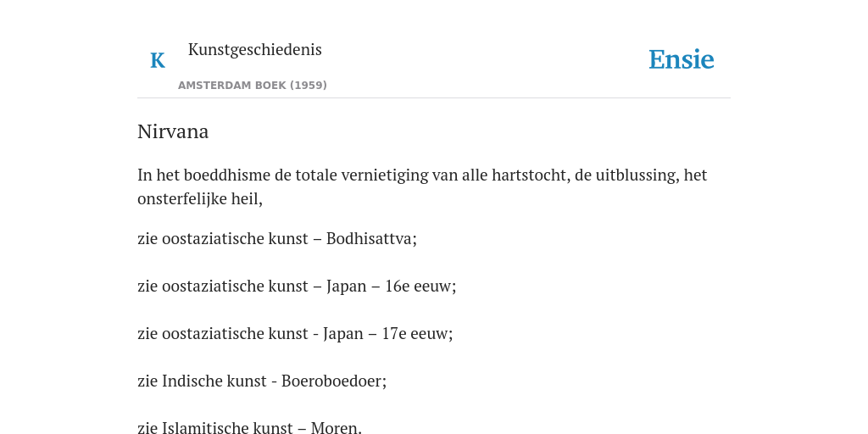Click the phrase onsterfelijke heil

pyautogui.click(x=198, y=199)
